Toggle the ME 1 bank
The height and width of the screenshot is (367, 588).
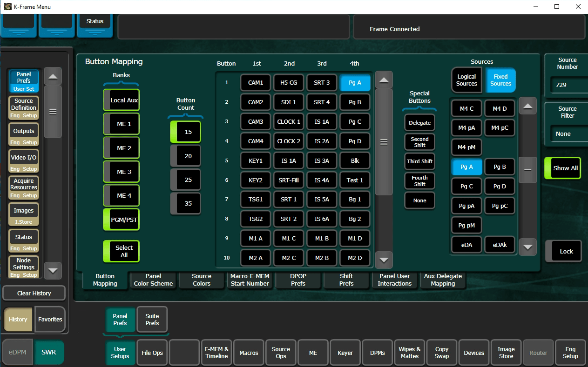pos(121,124)
